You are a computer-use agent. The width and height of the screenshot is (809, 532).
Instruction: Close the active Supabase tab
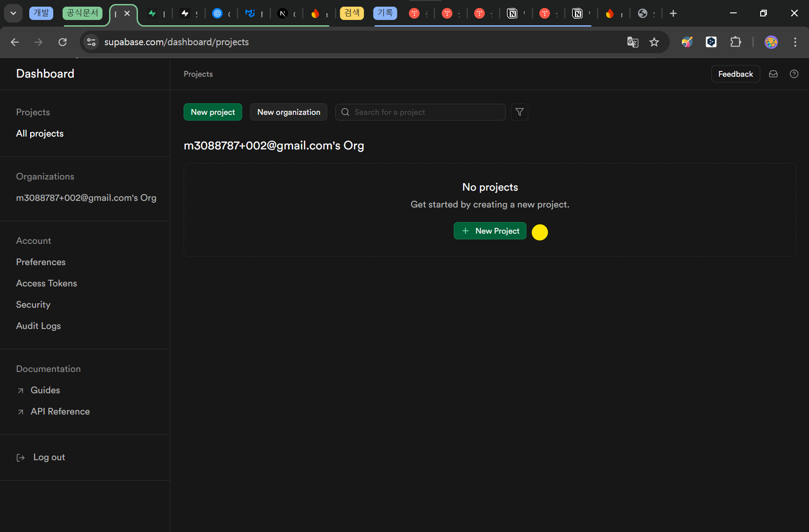click(x=127, y=13)
